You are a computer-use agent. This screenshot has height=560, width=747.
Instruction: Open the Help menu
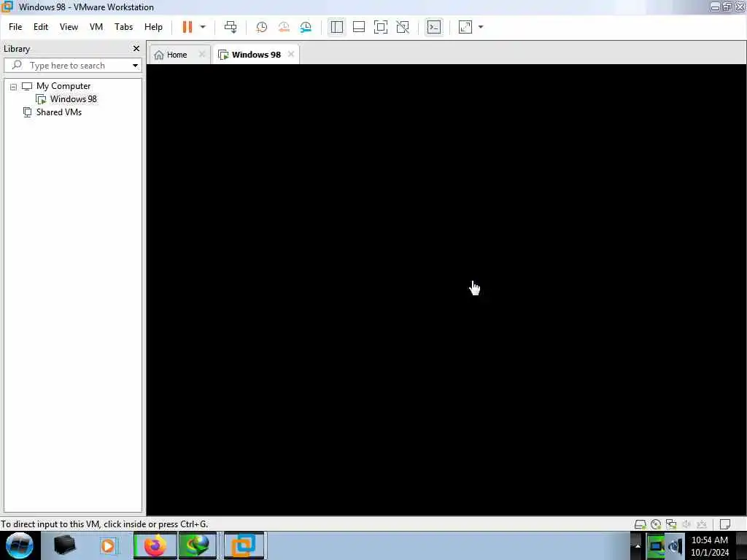coord(153,27)
